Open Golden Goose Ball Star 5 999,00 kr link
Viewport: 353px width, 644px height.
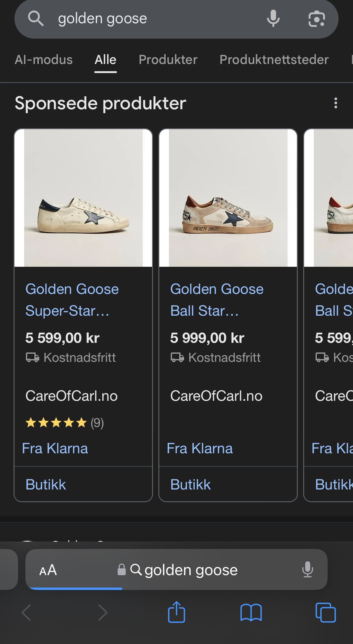[x=217, y=300]
